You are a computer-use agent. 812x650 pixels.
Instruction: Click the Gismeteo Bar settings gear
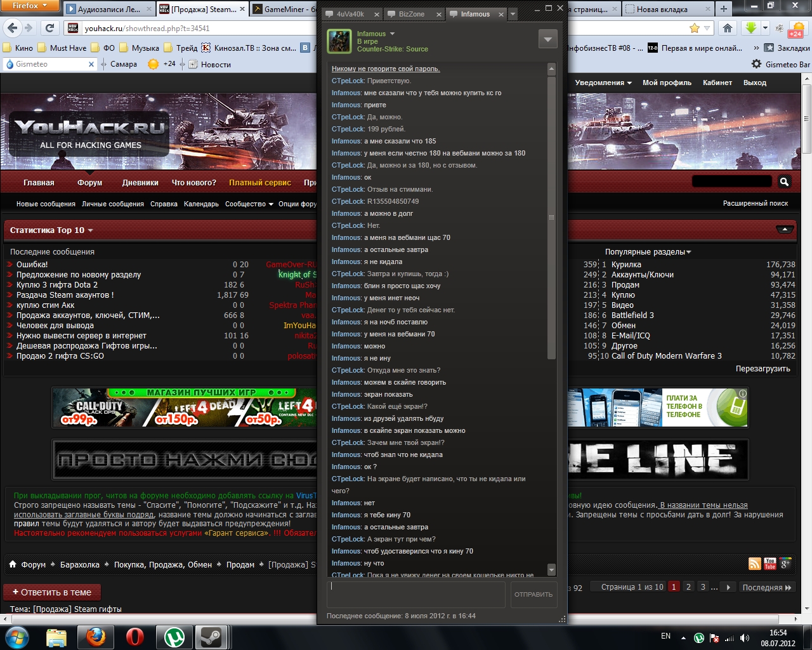[x=756, y=64]
